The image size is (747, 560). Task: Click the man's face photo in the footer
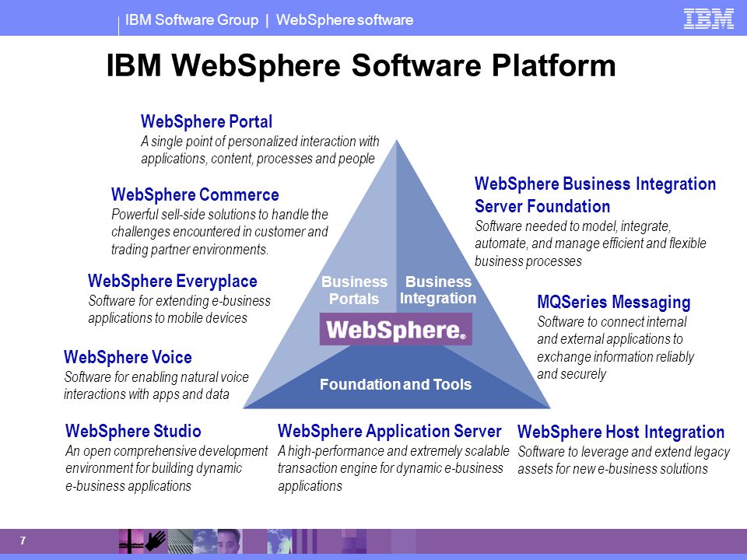pos(229,541)
